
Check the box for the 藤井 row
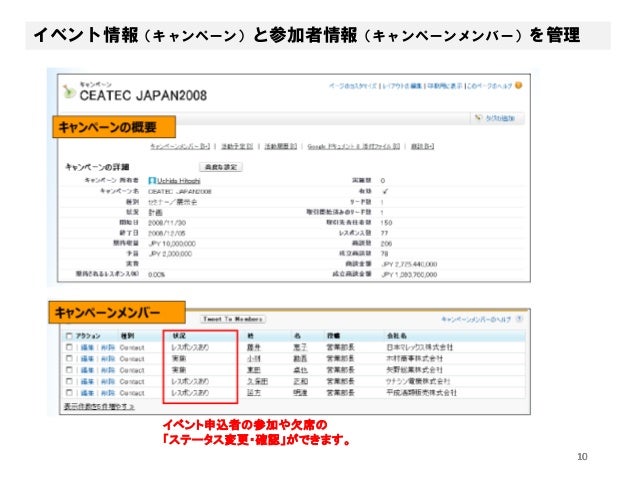69,347
